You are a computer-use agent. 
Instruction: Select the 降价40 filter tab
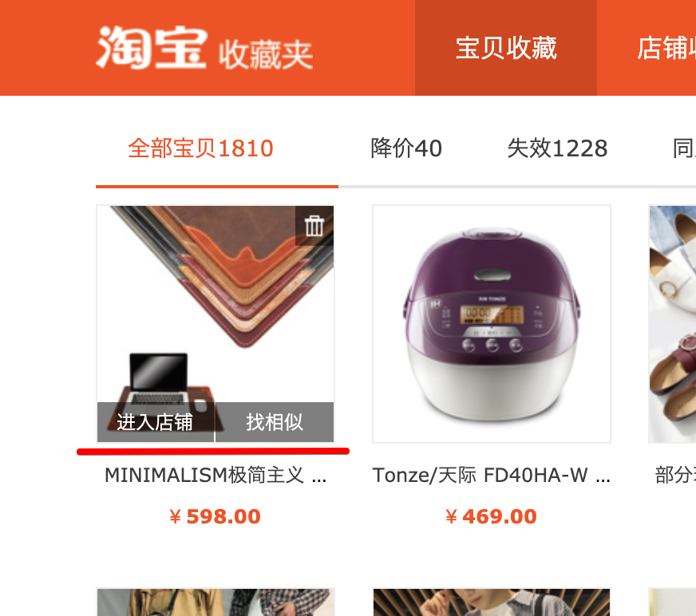(x=406, y=148)
